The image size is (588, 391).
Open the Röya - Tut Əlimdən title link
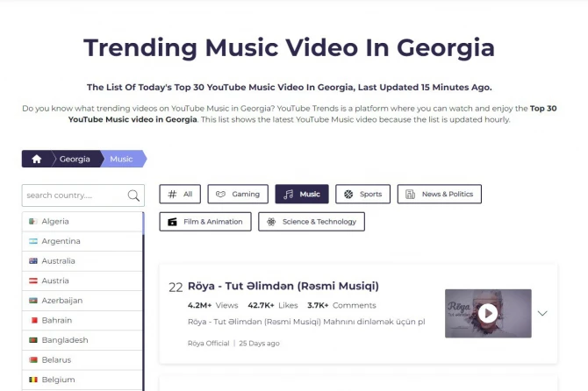(x=283, y=286)
